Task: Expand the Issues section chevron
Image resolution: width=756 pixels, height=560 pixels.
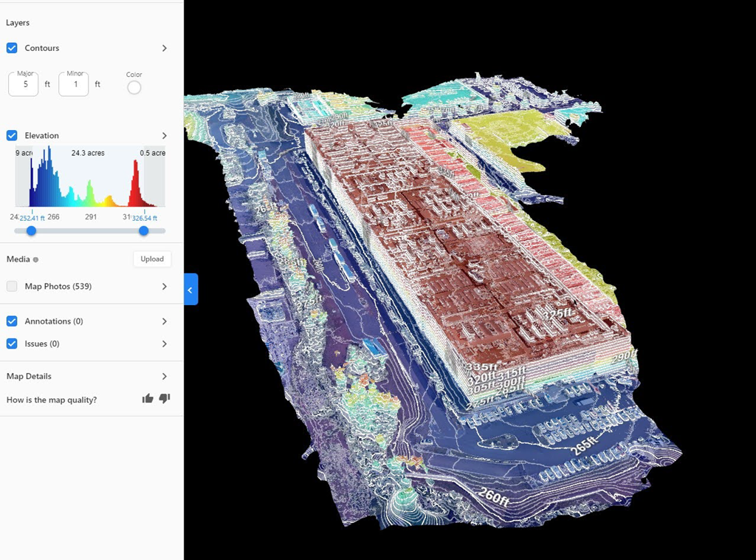Action: click(164, 344)
